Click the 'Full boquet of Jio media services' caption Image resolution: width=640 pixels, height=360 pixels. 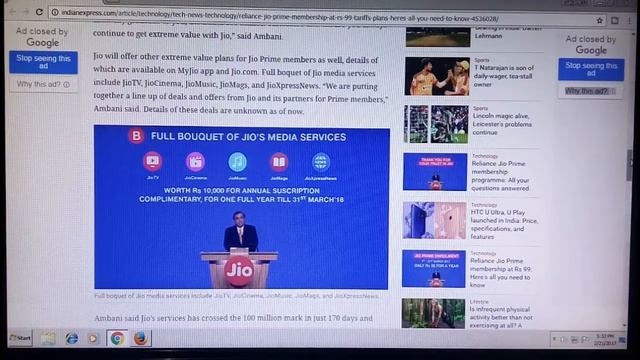point(237,296)
